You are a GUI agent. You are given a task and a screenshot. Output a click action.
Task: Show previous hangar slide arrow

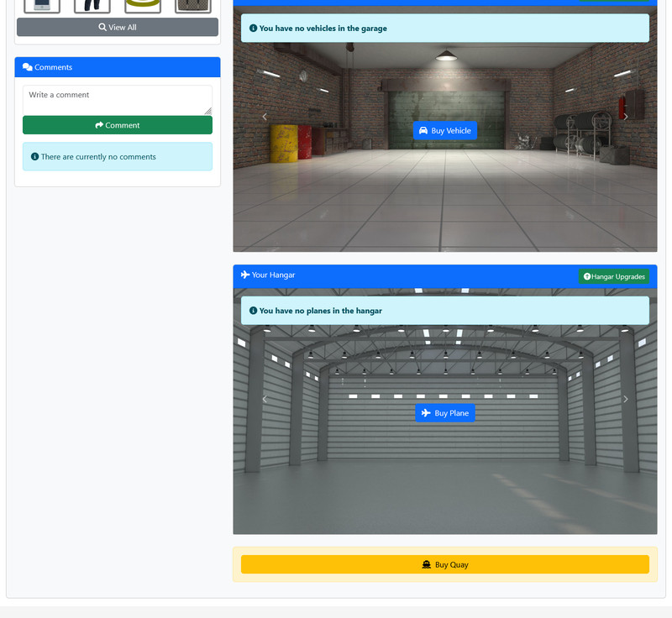[265, 399]
